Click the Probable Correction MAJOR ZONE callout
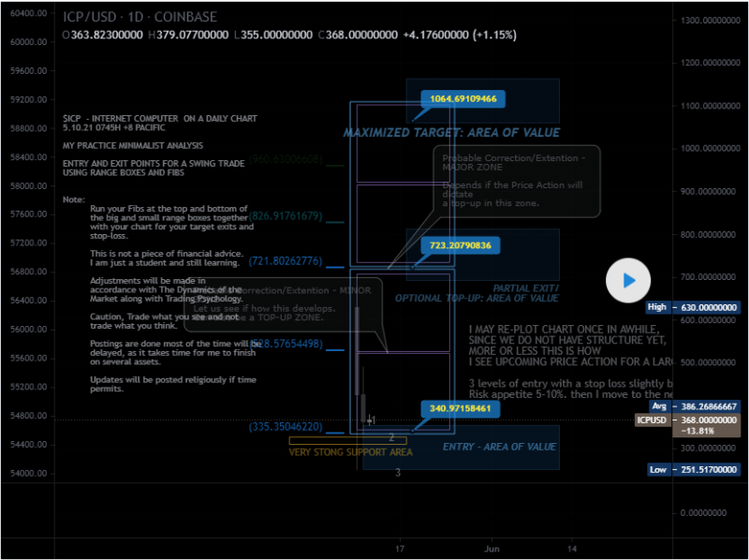 (x=517, y=182)
